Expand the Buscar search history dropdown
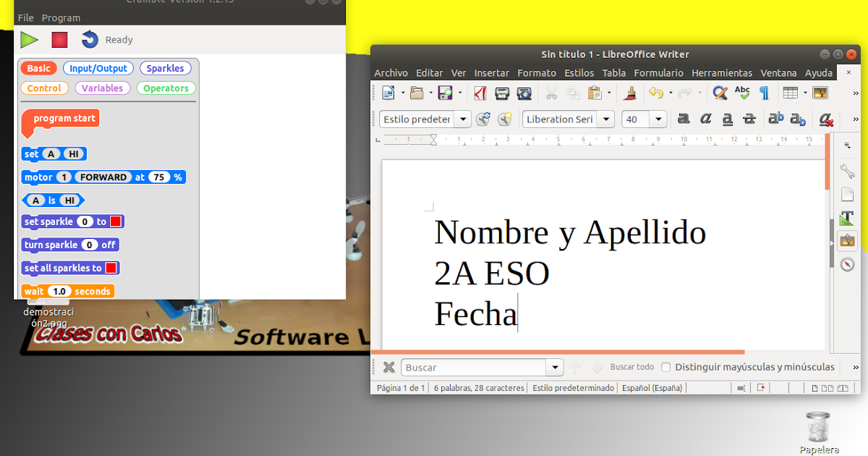Image resolution: width=868 pixels, height=456 pixels. 554,367
